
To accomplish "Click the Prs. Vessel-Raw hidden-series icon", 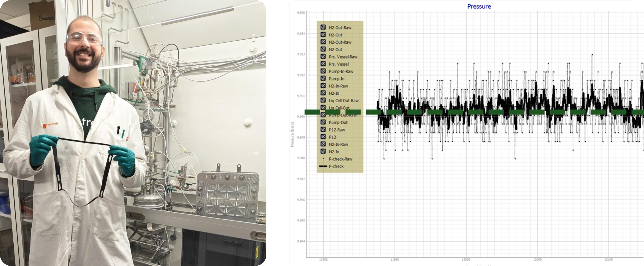I will pyautogui.click(x=323, y=56).
